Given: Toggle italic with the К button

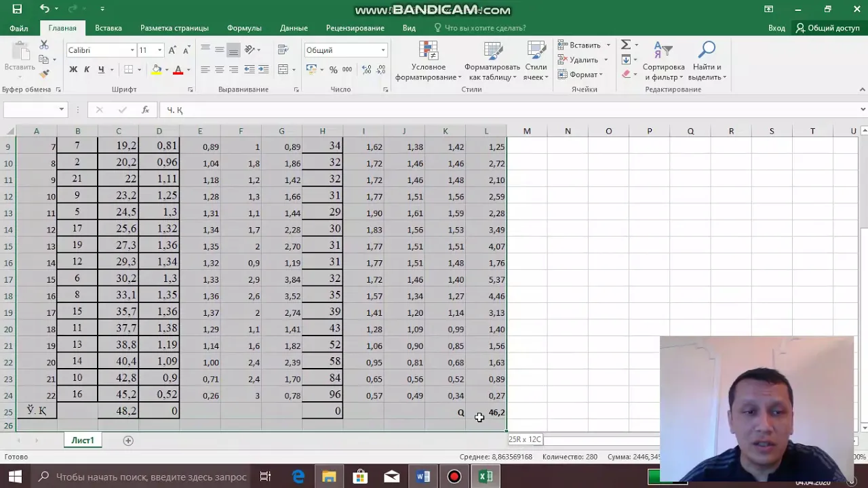Looking at the screenshot, I should [87, 70].
